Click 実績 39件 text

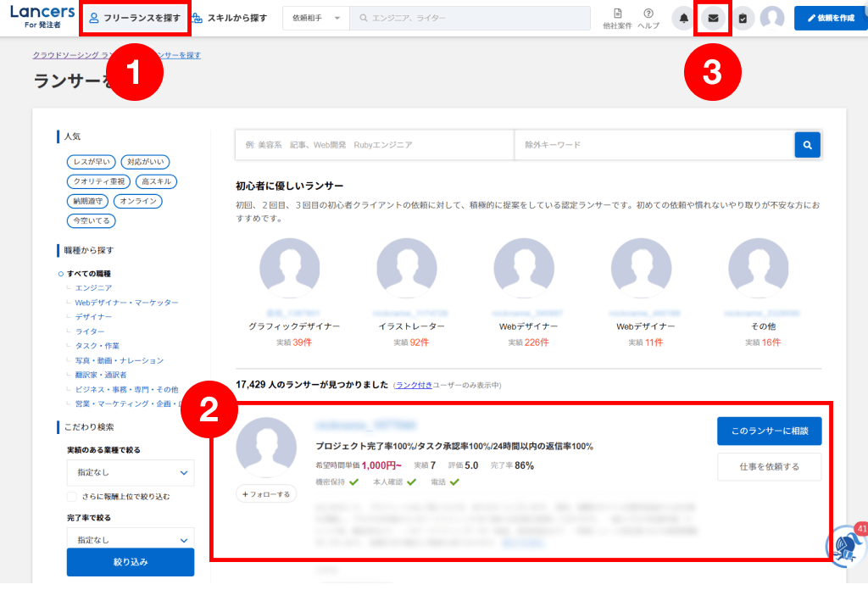click(294, 342)
